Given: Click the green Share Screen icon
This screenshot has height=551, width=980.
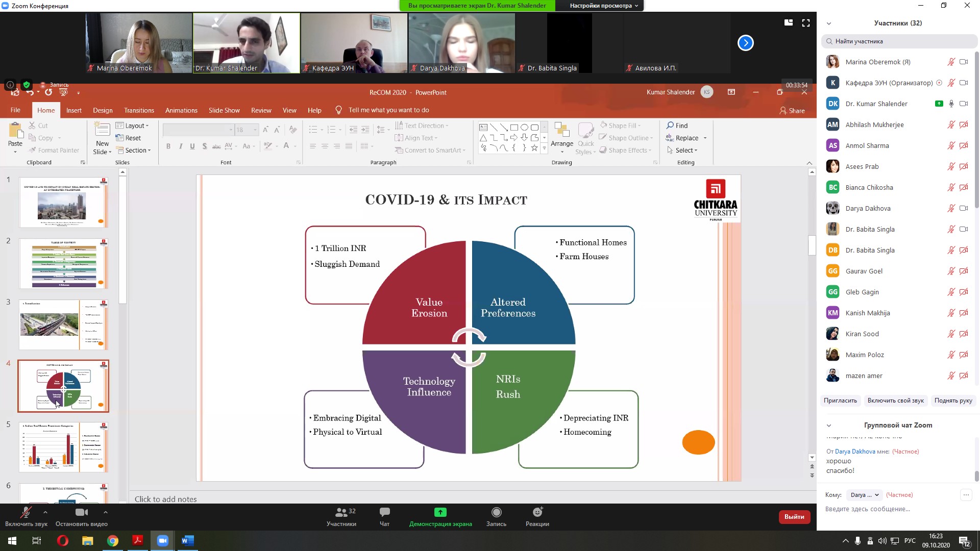Looking at the screenshot, I should point(440,512).
